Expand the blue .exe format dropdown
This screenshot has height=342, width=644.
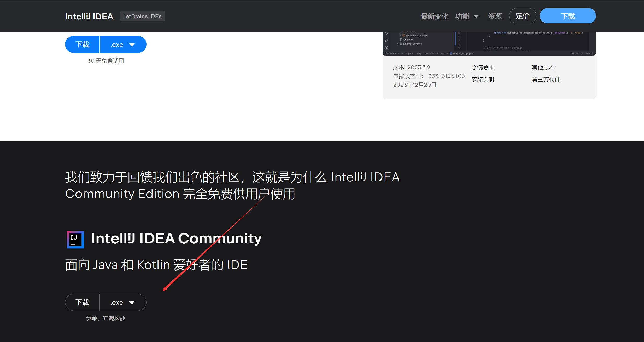(123, 44)
